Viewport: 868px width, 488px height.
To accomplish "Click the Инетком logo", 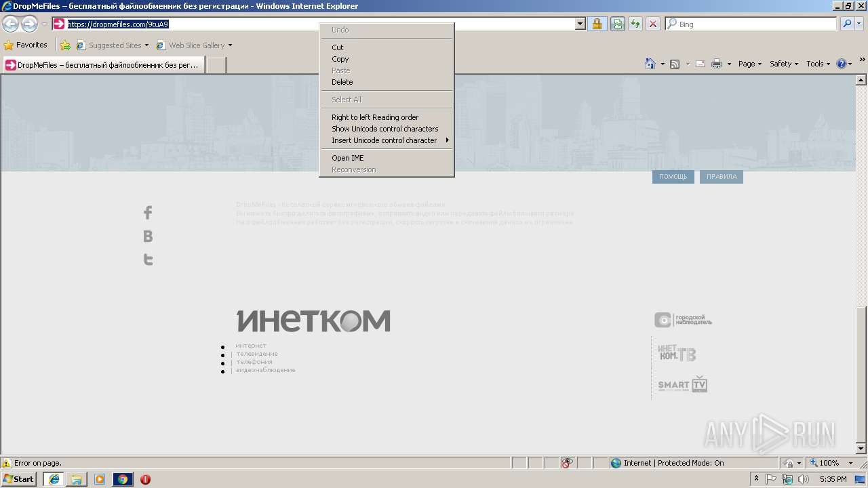I will point(313,321).
